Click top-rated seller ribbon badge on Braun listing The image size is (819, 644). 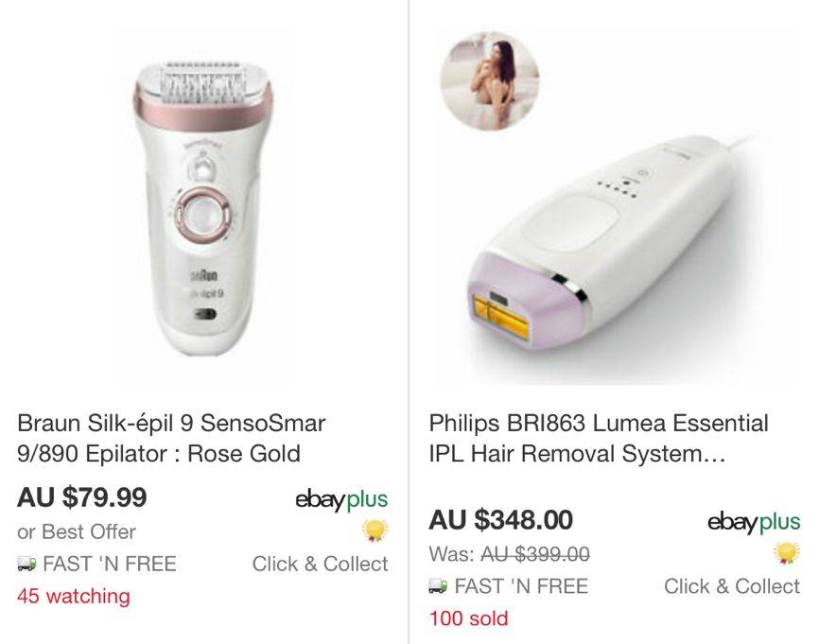(375, 531)
